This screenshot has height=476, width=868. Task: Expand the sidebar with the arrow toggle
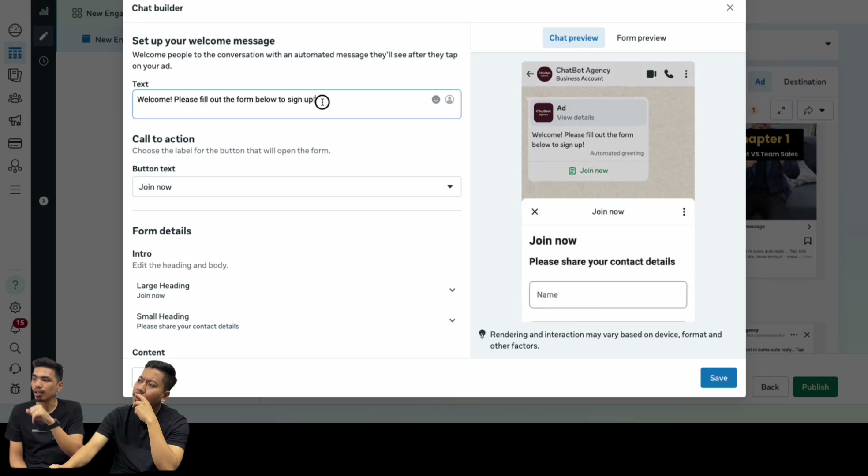tap(43, 201)
